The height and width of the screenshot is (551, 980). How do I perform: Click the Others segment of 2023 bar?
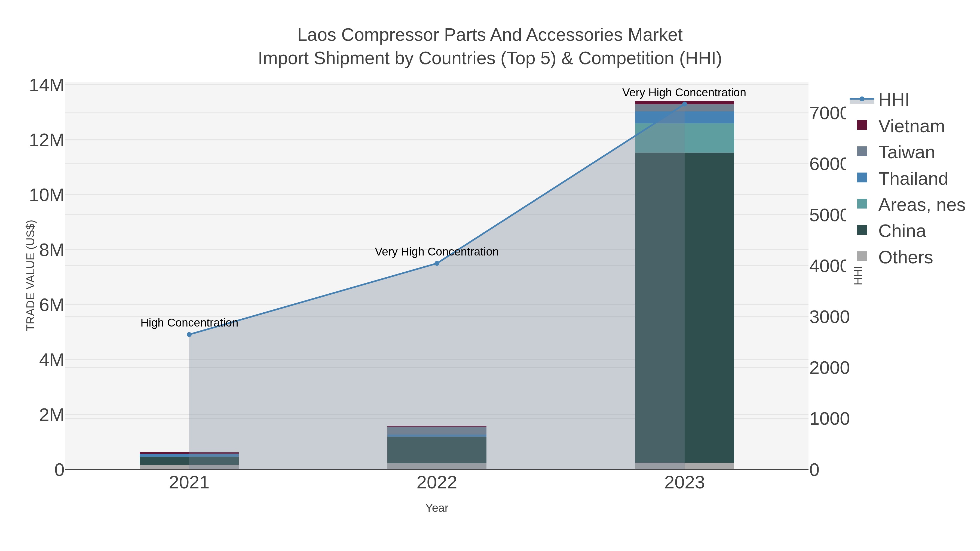[x=684, y=466]
